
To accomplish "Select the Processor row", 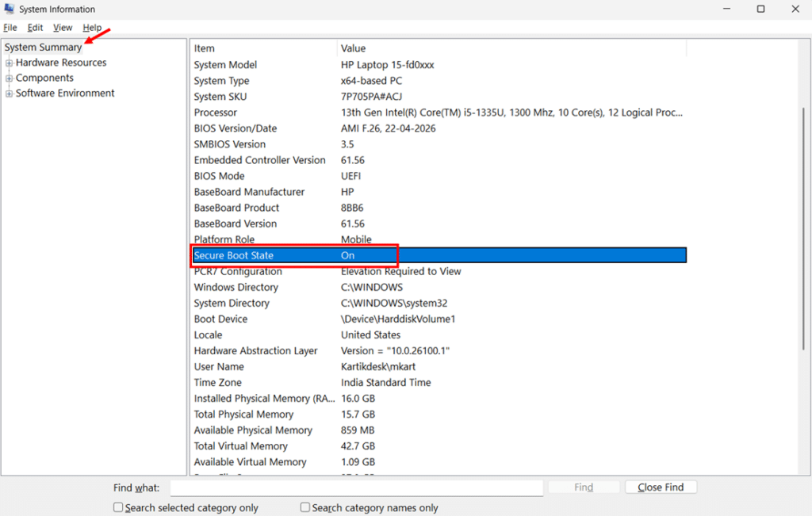I will click(x=439, y=113).
